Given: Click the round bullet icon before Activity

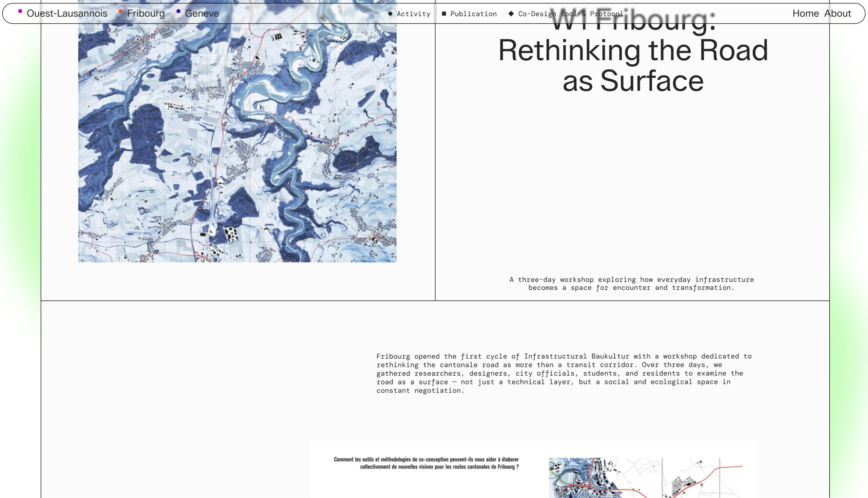Looking at the screenshot, I should click(390, 14).
